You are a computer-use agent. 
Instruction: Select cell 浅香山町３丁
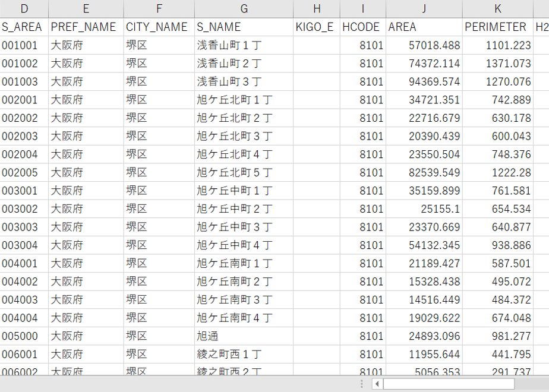pyautogui.click(x=244, y=81)
